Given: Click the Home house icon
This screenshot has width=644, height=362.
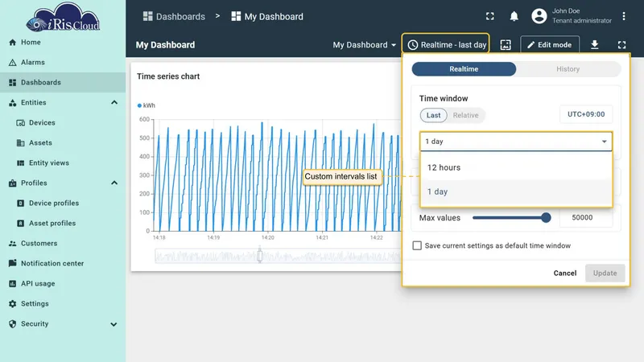Looking at the screenshot, I should pyautogui.click(x=12, y=43).
